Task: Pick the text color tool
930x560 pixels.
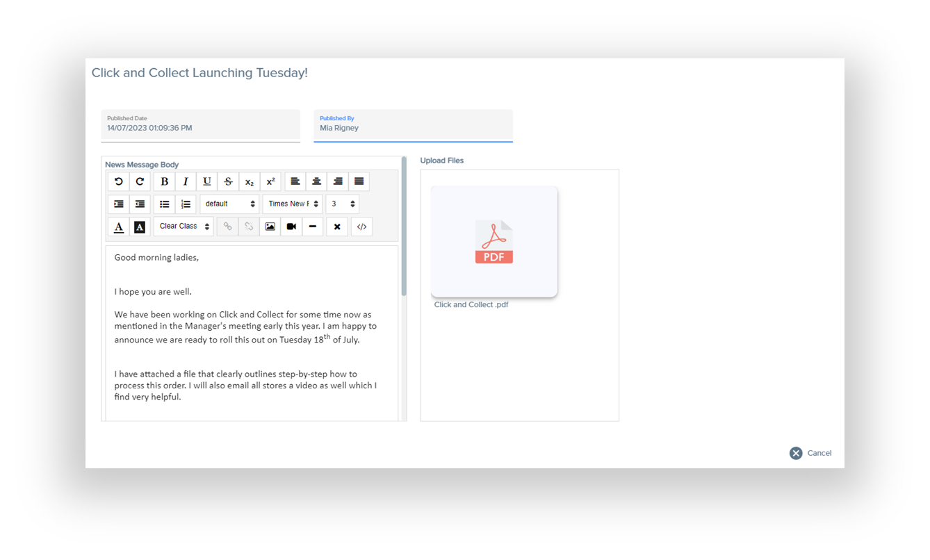Action: (119, 227)
